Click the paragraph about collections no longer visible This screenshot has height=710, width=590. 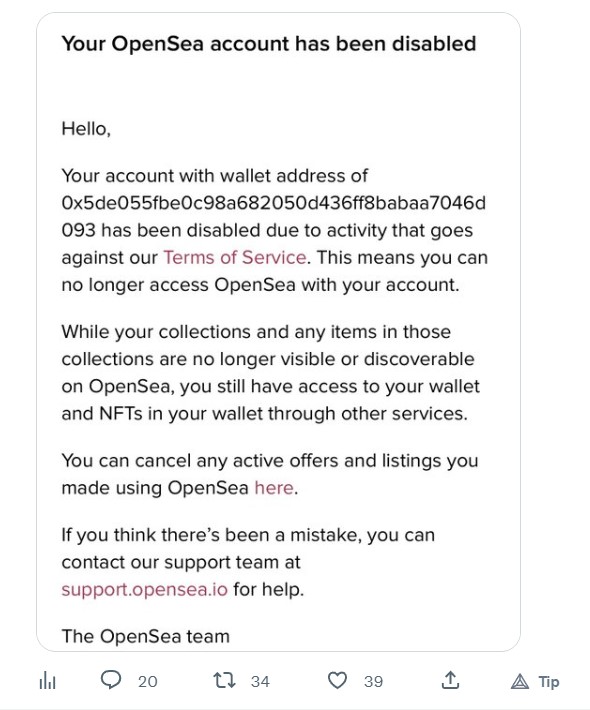(270, 373)
